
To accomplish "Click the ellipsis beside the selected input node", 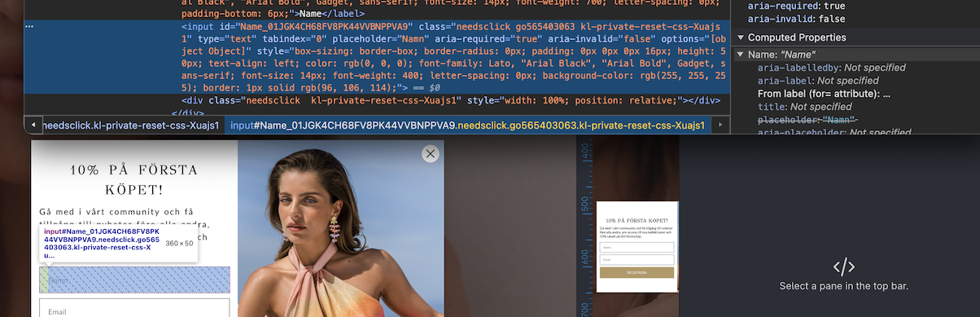I will click(x=30, y=26).
